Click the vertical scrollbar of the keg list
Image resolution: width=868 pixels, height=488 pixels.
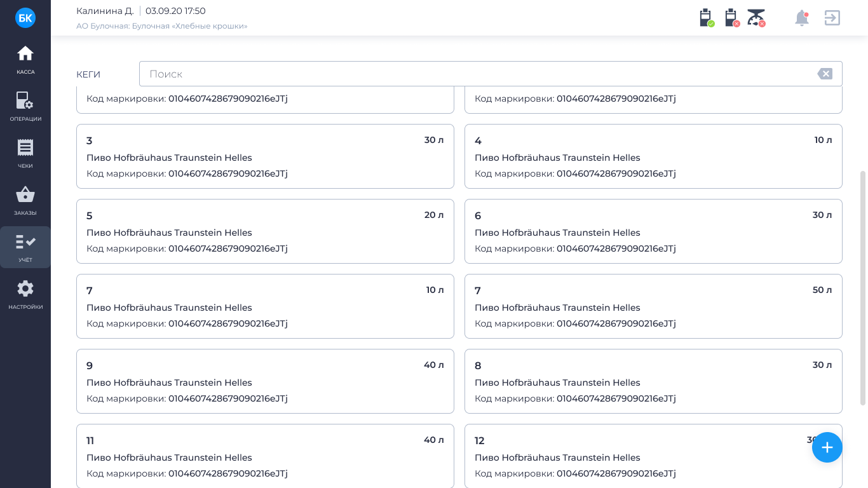[862, 288]
